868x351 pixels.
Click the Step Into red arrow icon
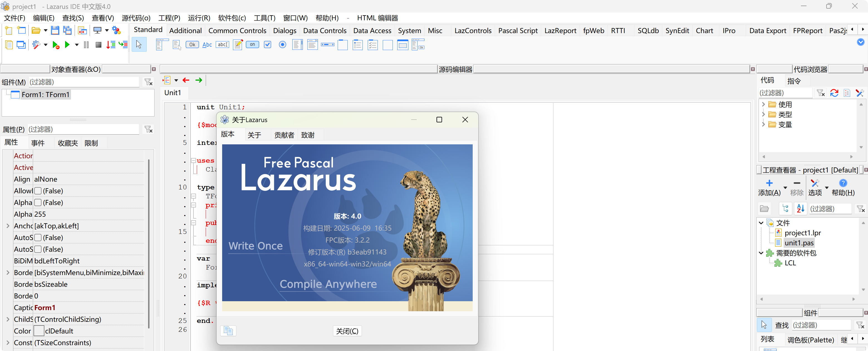[x=111, y=45]
